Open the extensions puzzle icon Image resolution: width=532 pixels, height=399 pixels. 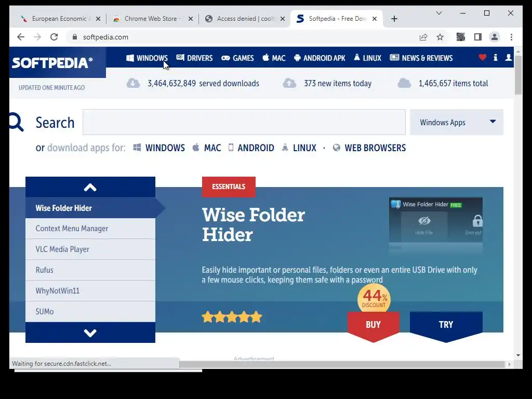(460, 37)
